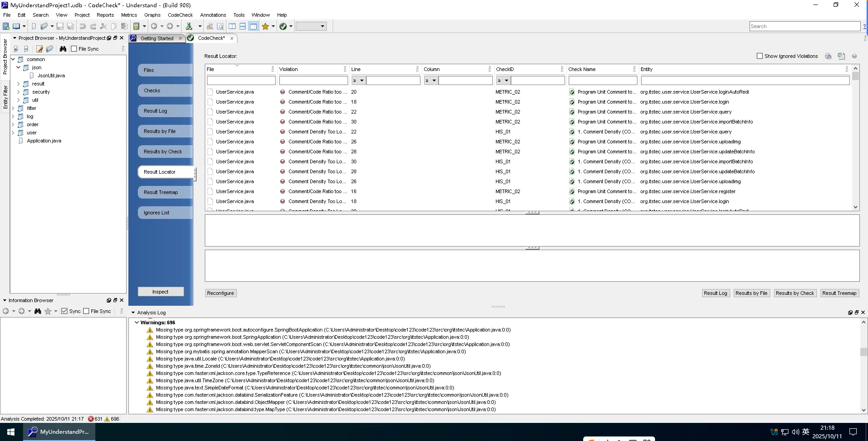The width and height of the screenshot is (868, 441).
Task: Click the Violation filter input field
Action: click(313, 81)
